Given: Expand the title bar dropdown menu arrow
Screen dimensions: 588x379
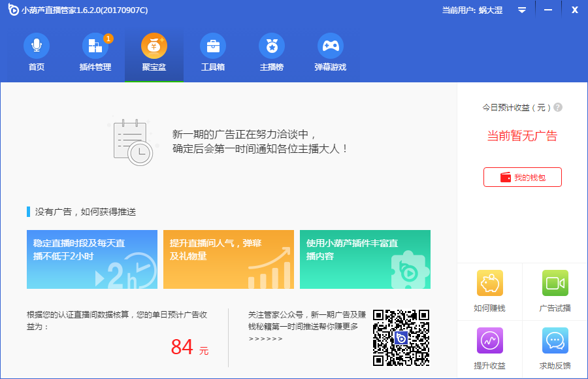Looking at the screenshot, I should (x=522, y=10).
